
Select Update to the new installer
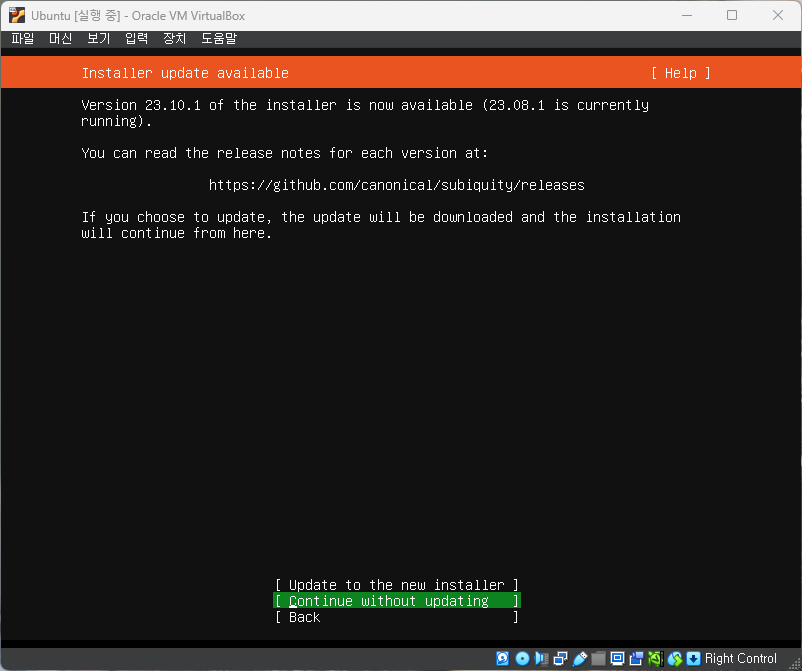(397, 585)
